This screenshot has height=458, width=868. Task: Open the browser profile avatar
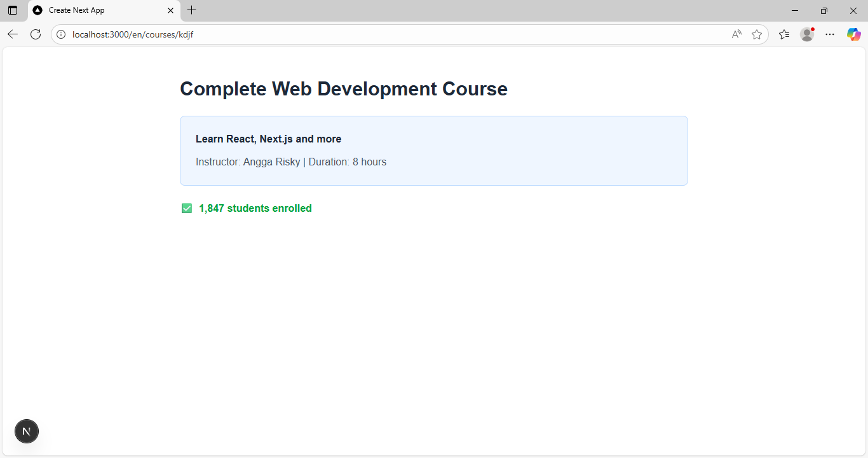click(x=807, y=34)
